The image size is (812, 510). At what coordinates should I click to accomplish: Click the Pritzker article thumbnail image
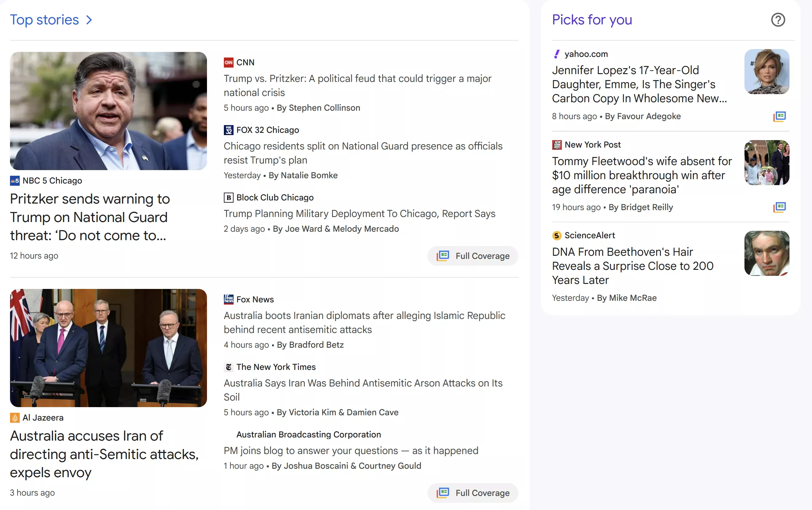[108, 111]
